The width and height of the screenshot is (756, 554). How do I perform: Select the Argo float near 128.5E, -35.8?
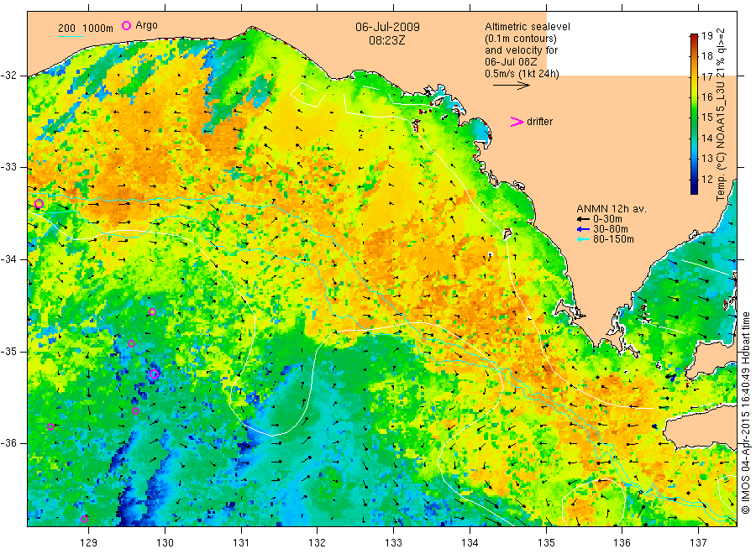(50, 426)
